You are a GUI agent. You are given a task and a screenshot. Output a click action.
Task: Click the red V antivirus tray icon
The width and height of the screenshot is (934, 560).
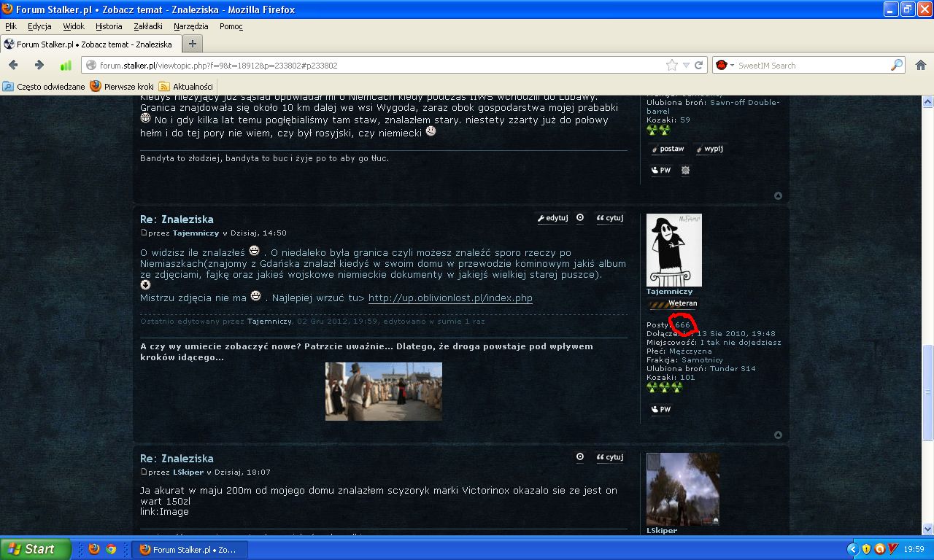pos(892,549)
